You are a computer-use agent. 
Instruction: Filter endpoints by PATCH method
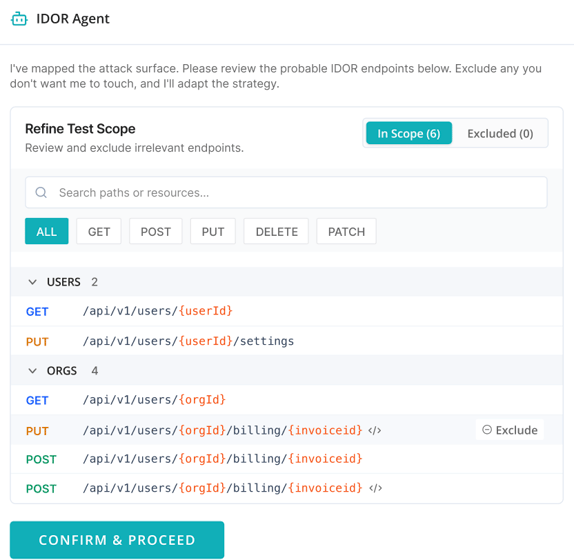346,231
